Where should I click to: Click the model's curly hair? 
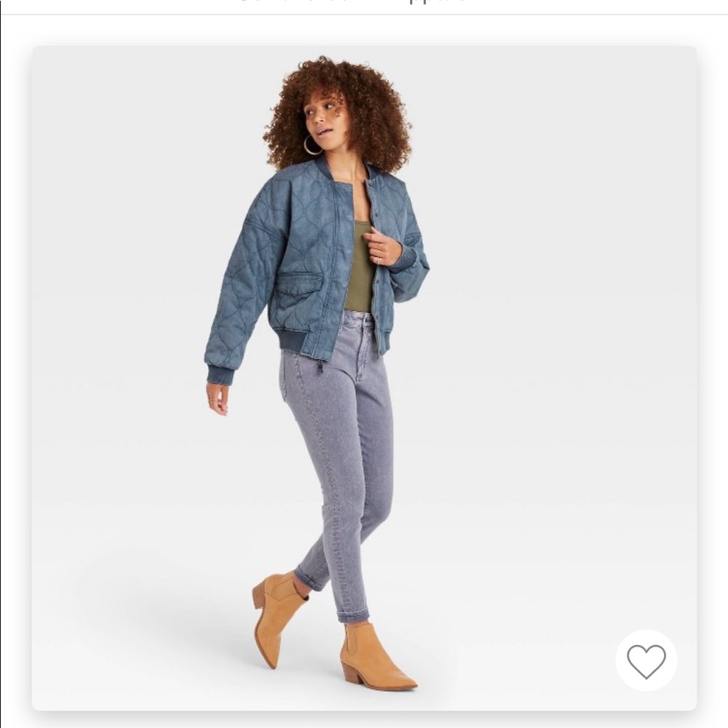coord(339,111)
